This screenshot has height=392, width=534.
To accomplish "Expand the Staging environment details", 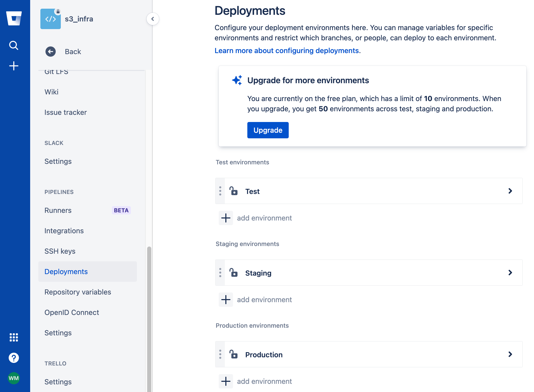I will click(x=510, y=273).
